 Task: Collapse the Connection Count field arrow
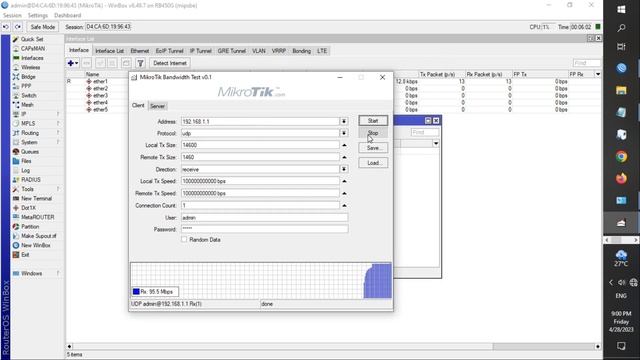[344, 205]
